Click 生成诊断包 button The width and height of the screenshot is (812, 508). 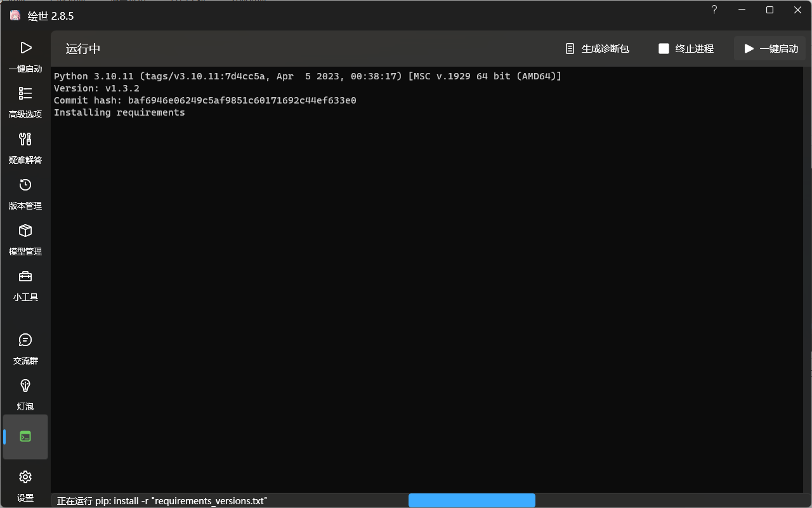click(x=597, y=49)
